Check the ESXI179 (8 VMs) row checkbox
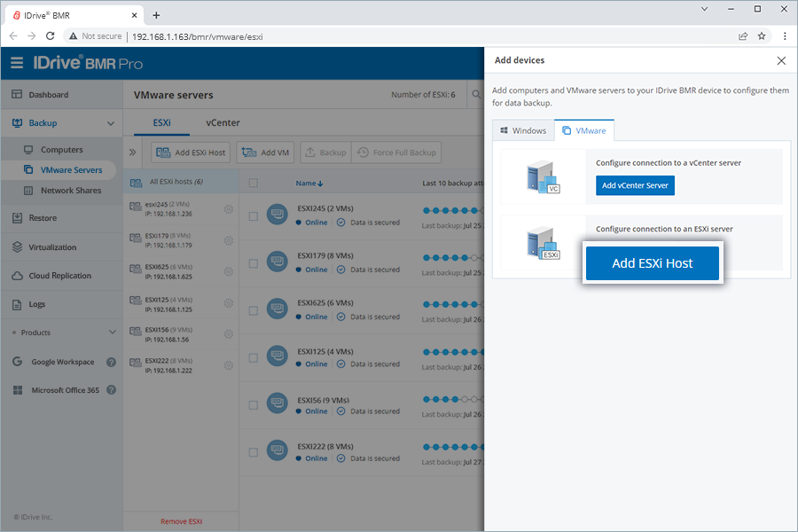This screenshot has width=798, height=532. pyautogui.click(x=254, y=263)
